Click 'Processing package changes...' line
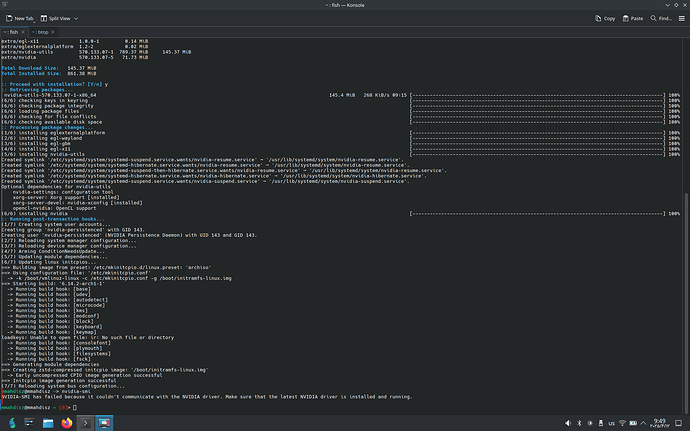Image resolution: width=690 pixels, height=431 pixels. [x=48, y=127]
